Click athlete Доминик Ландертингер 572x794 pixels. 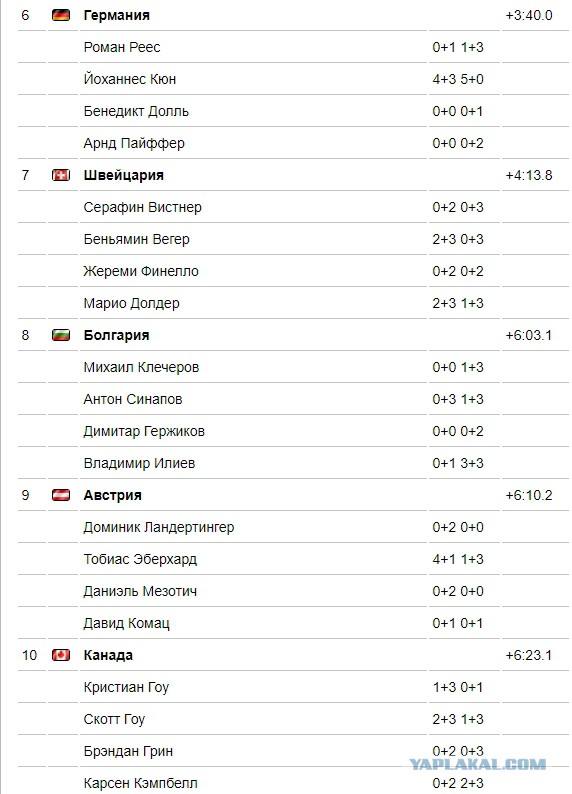tap(159, 527)
